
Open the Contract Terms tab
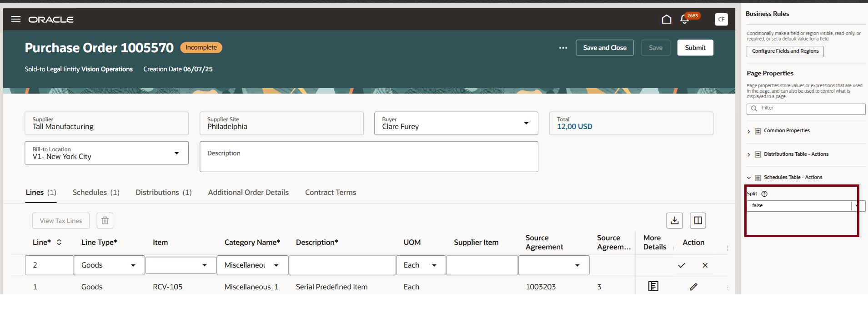pyautogui.click(x=331, y=193)
